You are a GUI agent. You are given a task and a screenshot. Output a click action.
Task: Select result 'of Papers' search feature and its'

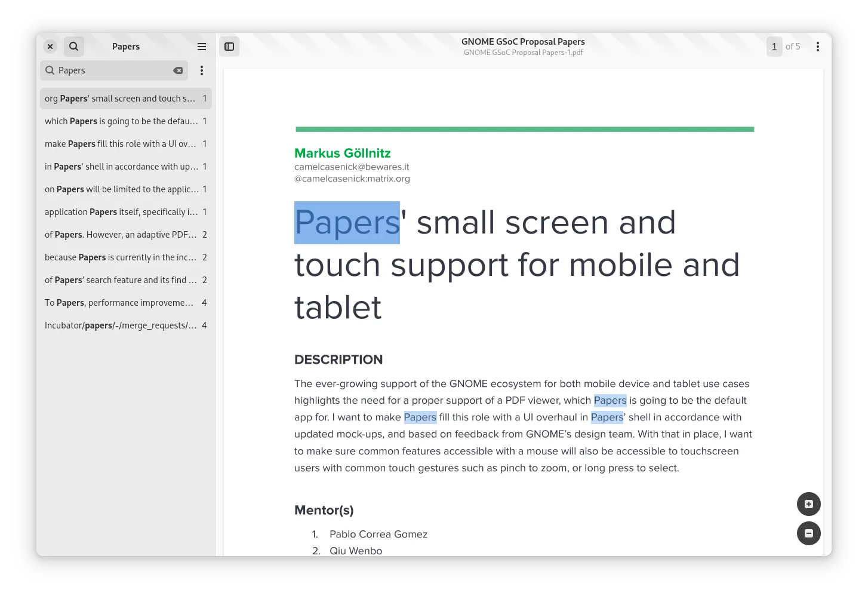(126, 280)
